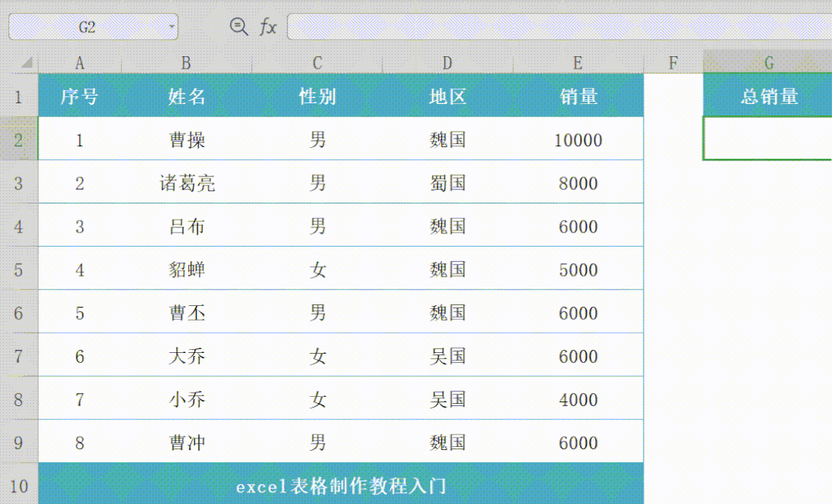Open the Name Box dropdown arrow
Screen dimensions: 832x504
click(170, 26)
